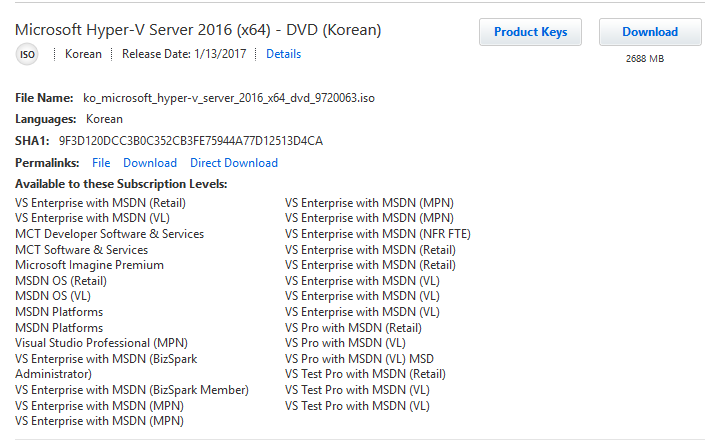721x442 pixels.
Task: Select VS Pro with MSDN (Retail) entry
Action: [353, 327]
